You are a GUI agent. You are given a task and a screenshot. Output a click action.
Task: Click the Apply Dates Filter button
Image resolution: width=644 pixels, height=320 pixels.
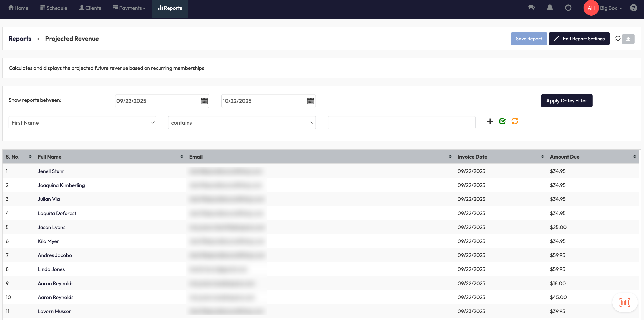[x=567, y=101]
